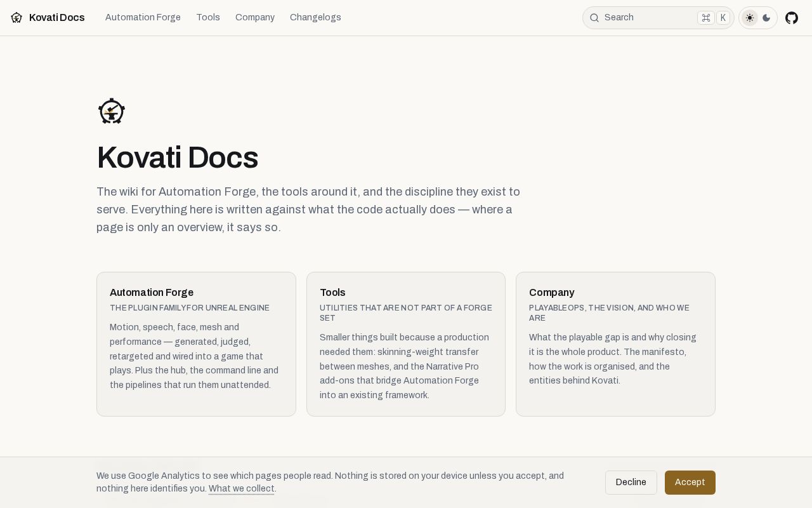Focus the Search input field
The width and height of the screenshot is (812, 508).
click(x=658, y=18)
